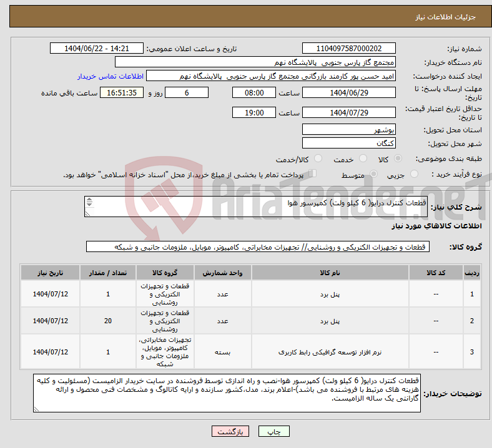Click the announcement date field 1404/06/22 - 14:21
Screen dimensions: 492x448
click(97, 49)
